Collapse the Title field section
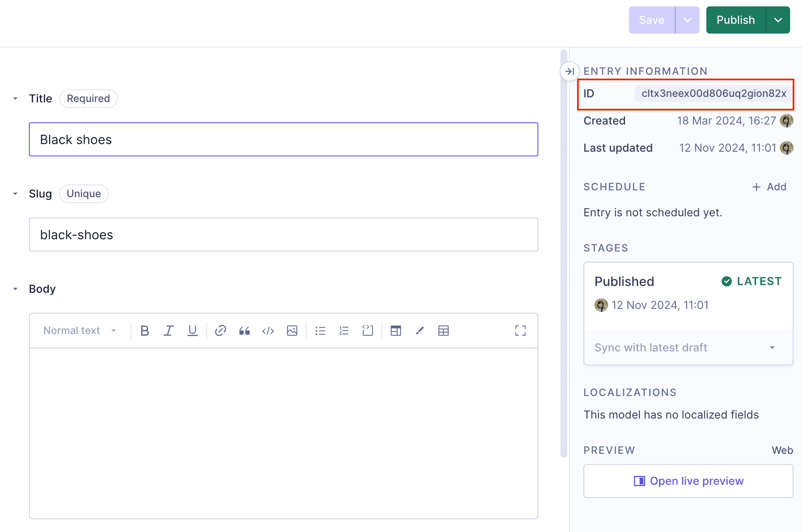This screenshot has width=802, height=532. coord(16,98)
